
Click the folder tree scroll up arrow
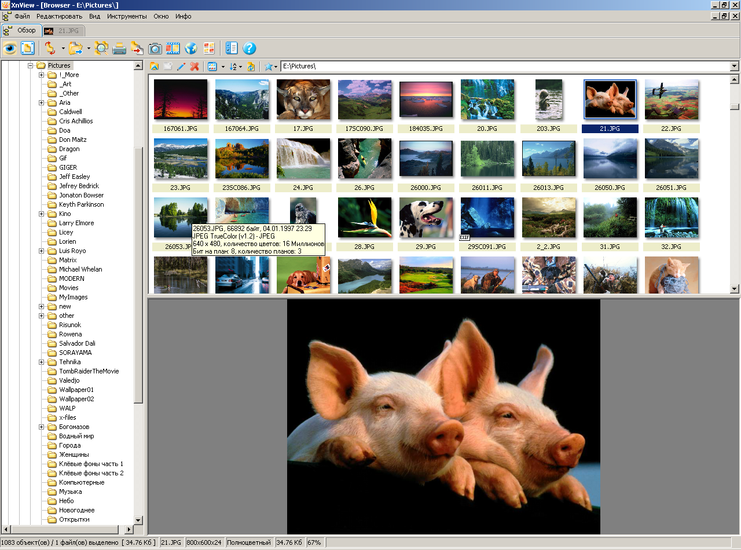(138, 66)
